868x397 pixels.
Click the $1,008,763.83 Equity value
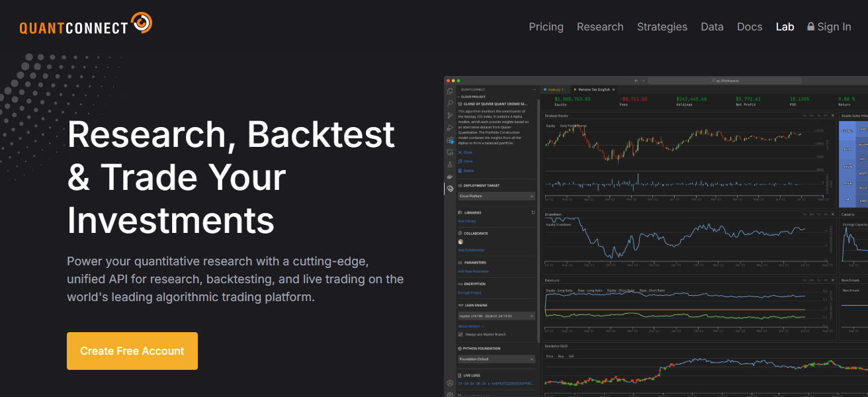tap(573, 99)
